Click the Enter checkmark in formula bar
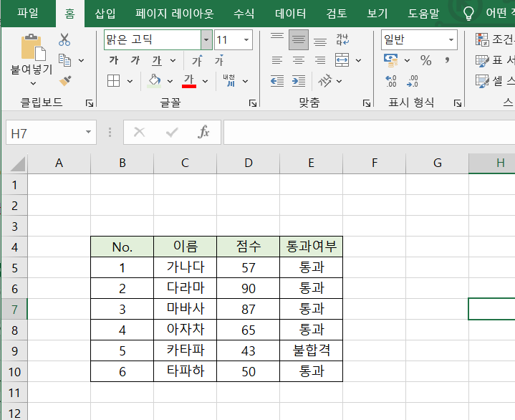 pyautogui.click(x=172, y=132)
